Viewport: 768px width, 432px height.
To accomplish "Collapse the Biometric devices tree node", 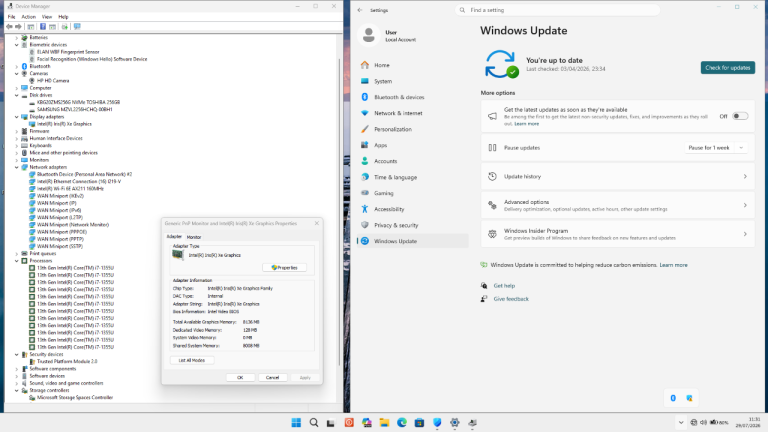I will point(17,45).
